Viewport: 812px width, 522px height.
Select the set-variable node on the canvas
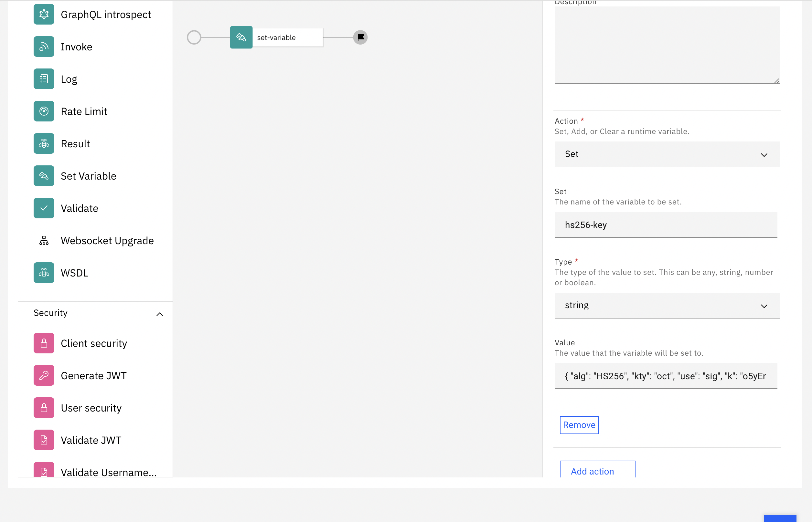click(276, 37)
